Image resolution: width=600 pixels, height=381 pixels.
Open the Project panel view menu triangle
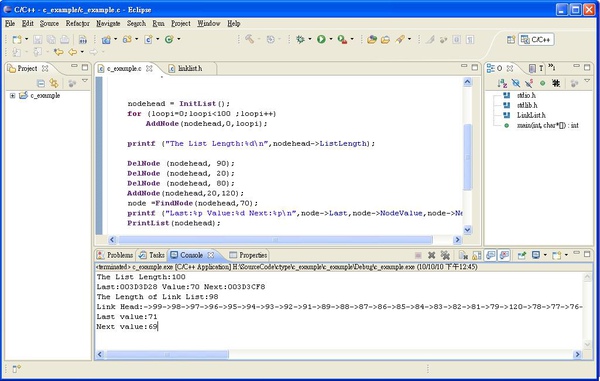[x=85, y=81]
